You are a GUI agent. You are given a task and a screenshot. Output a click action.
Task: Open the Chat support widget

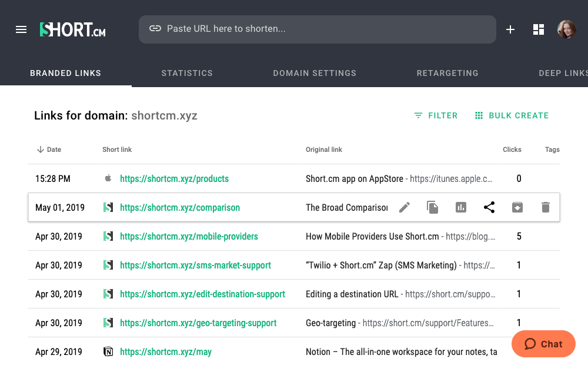pos(543,344)
